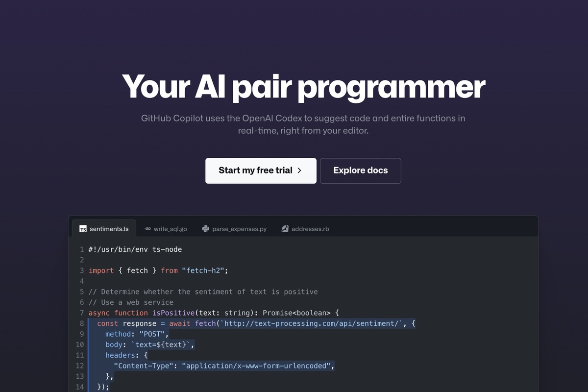Click the chevron arrow in Start my free trial
Image resolution: width=588 pixels, height=392 pixels.
(299, 171)
